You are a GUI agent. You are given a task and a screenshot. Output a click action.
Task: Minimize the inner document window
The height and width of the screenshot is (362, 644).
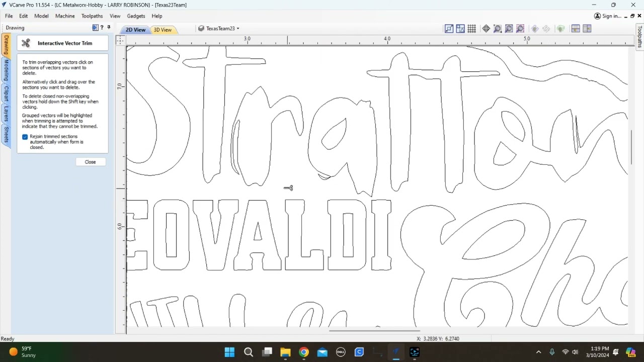[625, 16]
